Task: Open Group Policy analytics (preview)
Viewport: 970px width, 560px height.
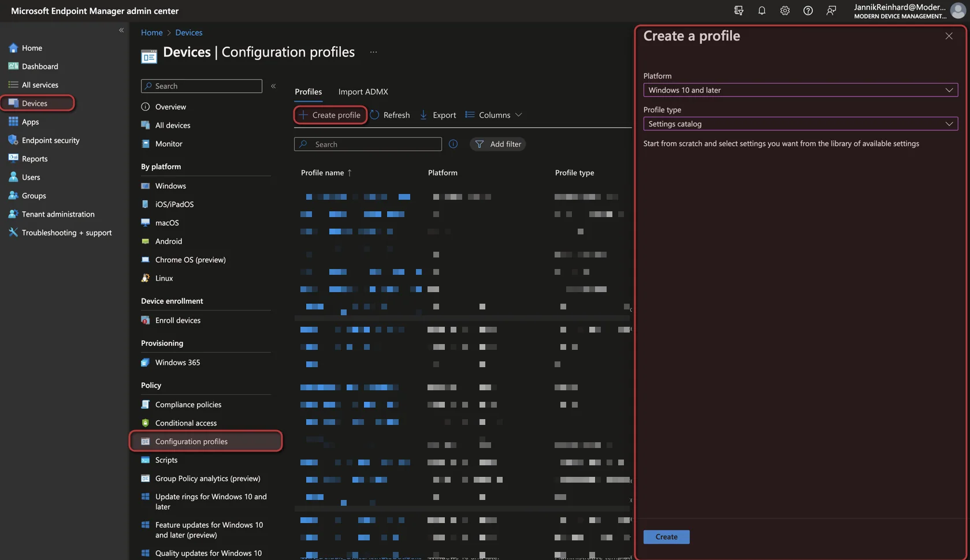Action: (x=207, y=479)
